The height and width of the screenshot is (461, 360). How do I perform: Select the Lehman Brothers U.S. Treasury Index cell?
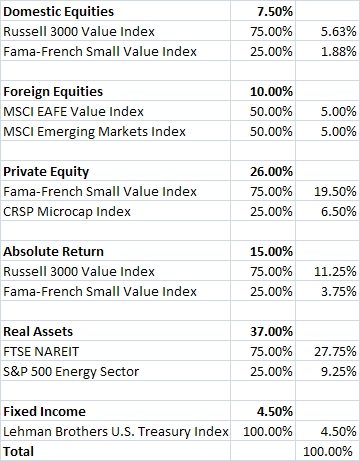pos(115,431)
